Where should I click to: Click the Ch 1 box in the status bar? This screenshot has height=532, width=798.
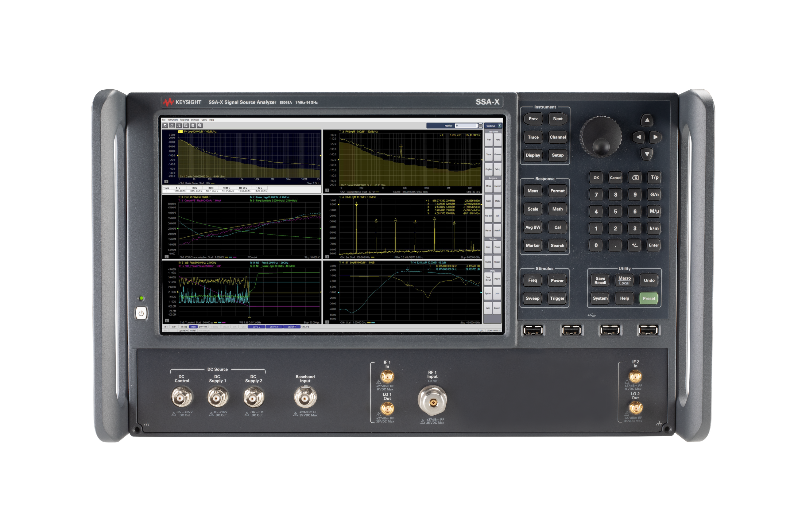(174, 327)
